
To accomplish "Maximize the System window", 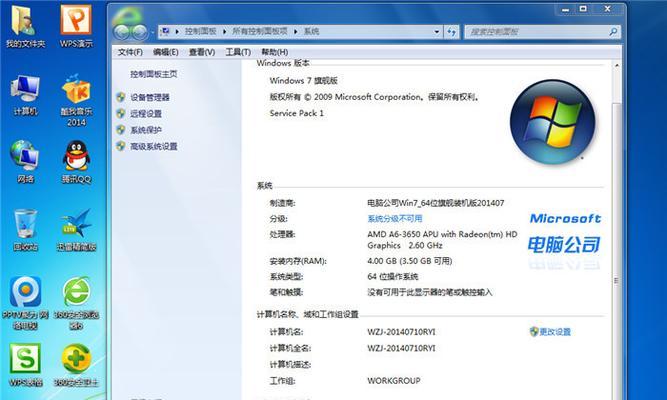I will (x=583, y=9).
